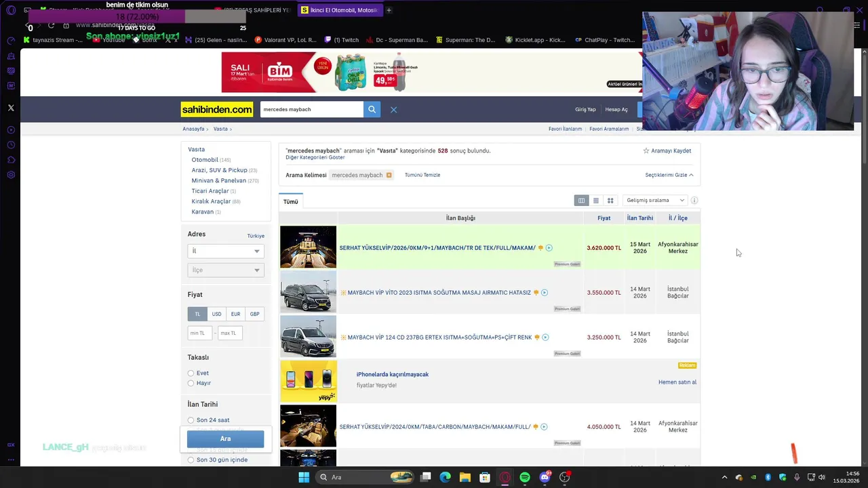Click the 'mercedes maybach' search box
The height and width of the screenshot is (488, 868).
(x=312, y=109)
